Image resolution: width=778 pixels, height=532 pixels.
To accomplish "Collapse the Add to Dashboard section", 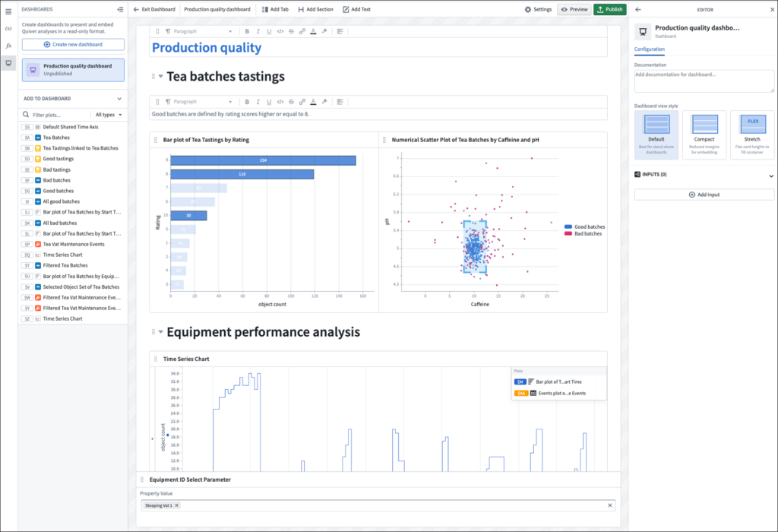I will 119,99.
